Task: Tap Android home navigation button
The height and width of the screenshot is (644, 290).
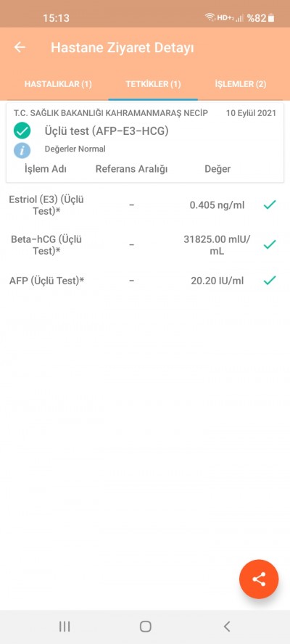Action: point(146,627)
